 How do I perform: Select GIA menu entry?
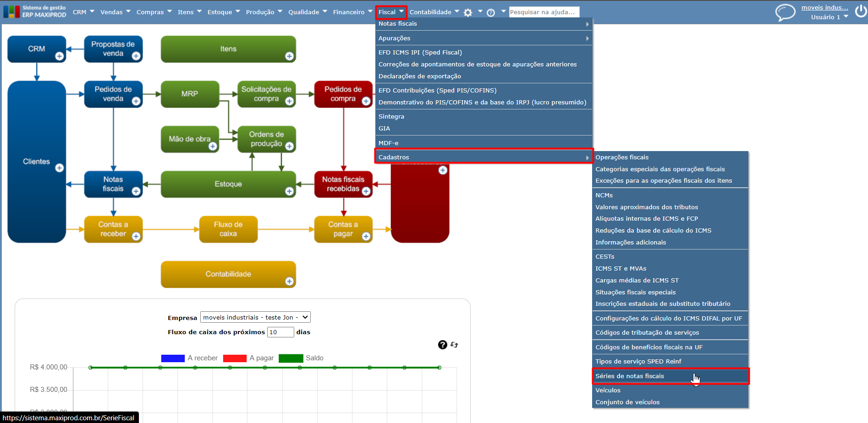coord(484,128)
